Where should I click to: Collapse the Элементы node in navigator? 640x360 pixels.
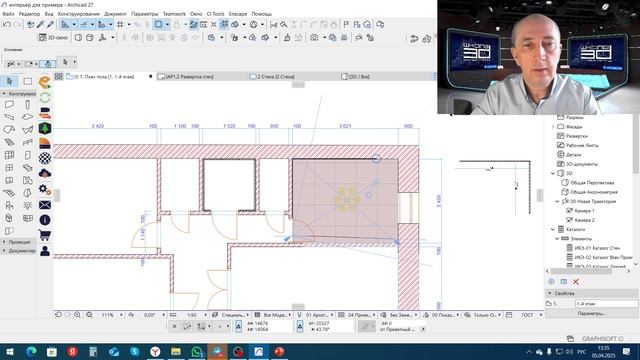[x=557, y=239]
